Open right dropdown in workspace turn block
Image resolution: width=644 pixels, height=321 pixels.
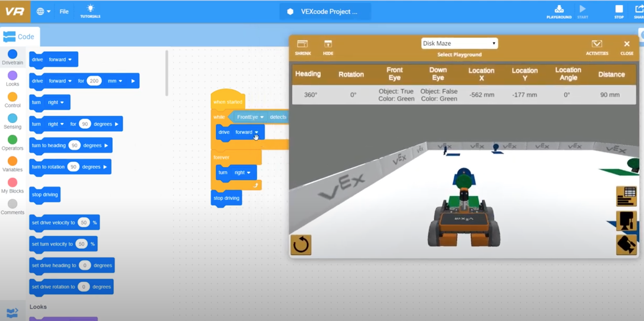[242, 173]
